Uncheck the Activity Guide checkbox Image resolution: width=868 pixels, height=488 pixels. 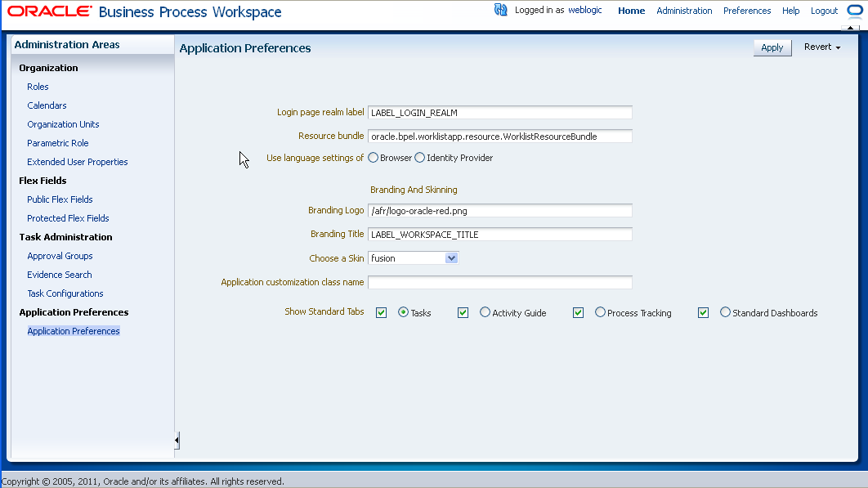pyautogui.click(x=463, y=313)
